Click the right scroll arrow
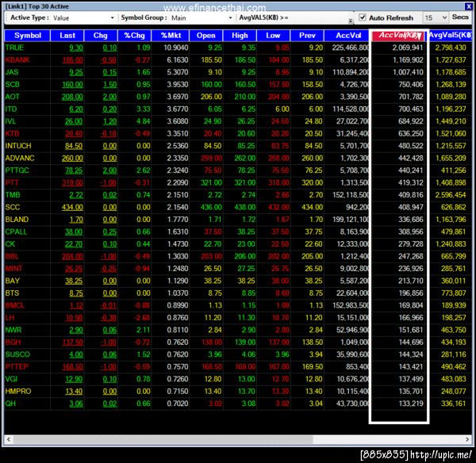 467,439
